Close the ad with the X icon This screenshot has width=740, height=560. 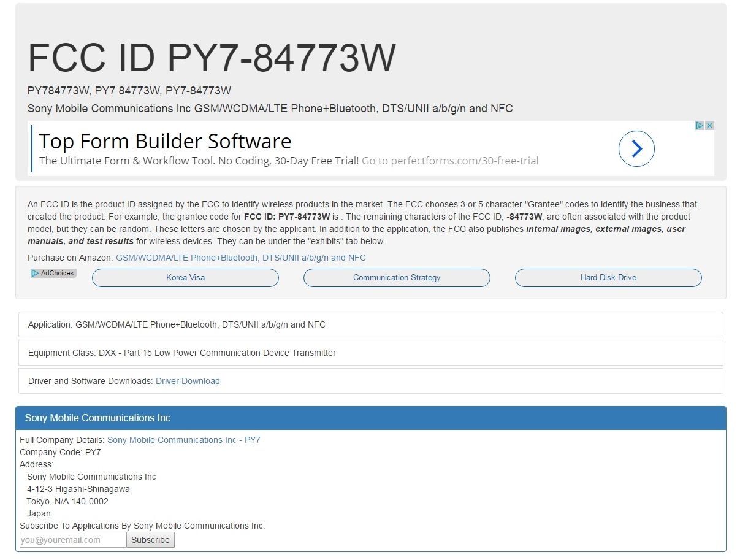(709, 125)
